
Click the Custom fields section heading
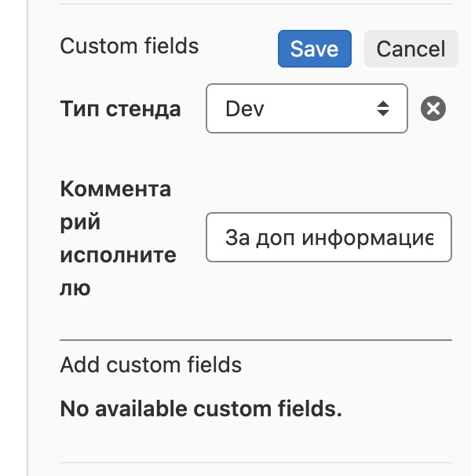point(130,46)
